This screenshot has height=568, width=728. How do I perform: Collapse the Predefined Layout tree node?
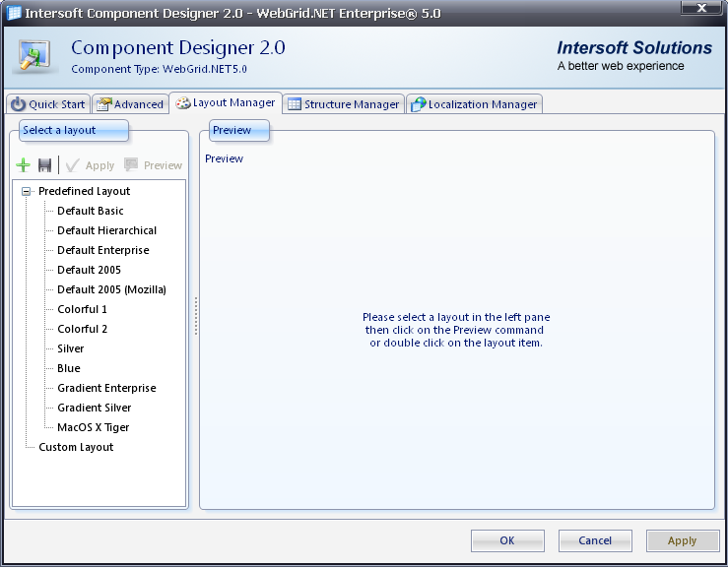pos(27,191)
